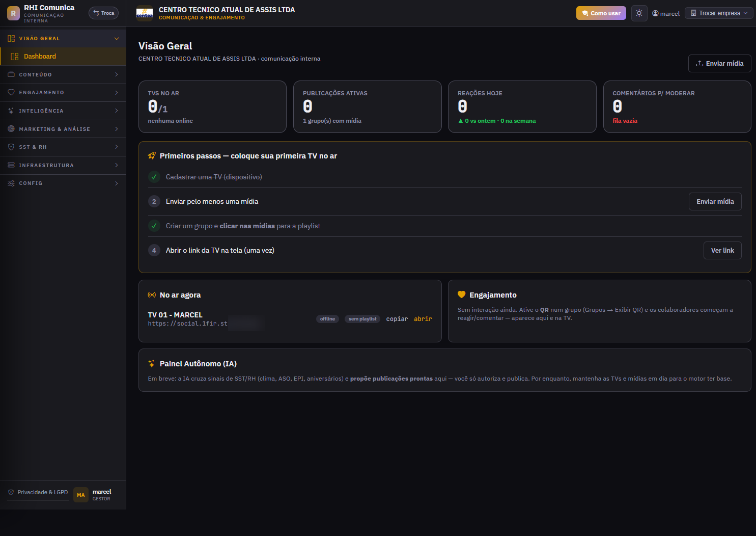Open Inteligência sidebar menu
Screen dimensions: 756x536
(x=63, y=111)
